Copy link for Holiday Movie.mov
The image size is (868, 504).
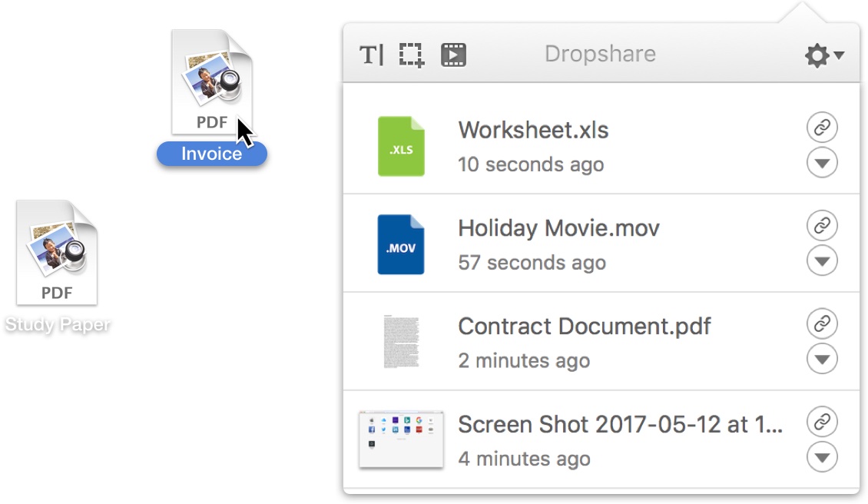(x=822, y=226)
